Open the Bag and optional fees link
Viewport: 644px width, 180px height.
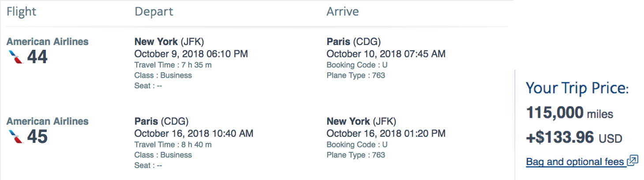[575, 162]
